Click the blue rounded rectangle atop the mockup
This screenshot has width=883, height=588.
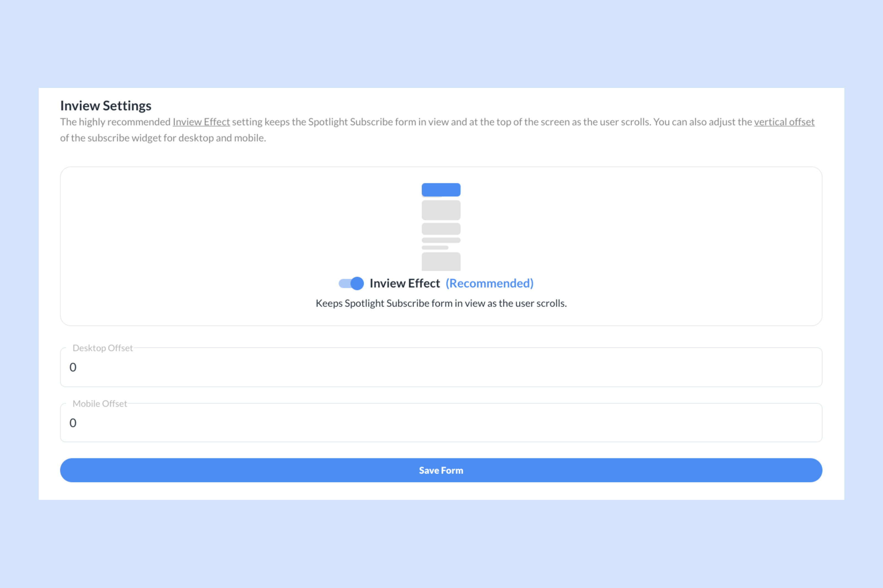pyautogui.click(x=441, y=190)
